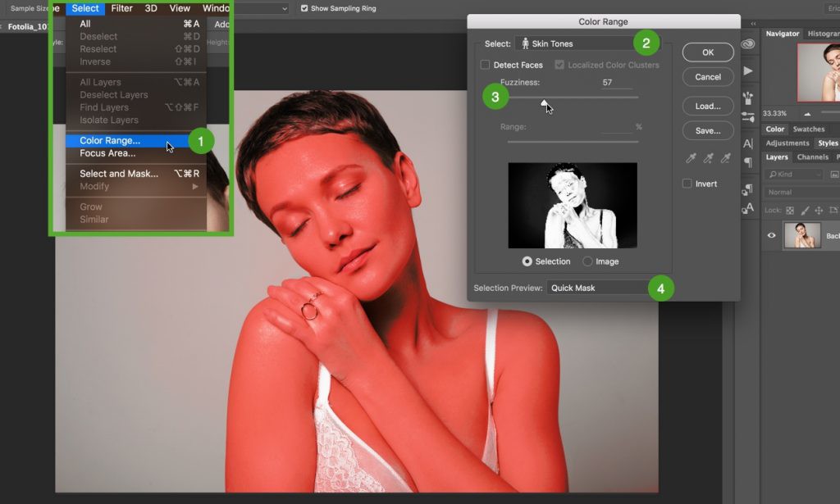Switch to the Channels tab
This screenshot has height=504, width=840.
pyautogui.click(x=812, y=157)
